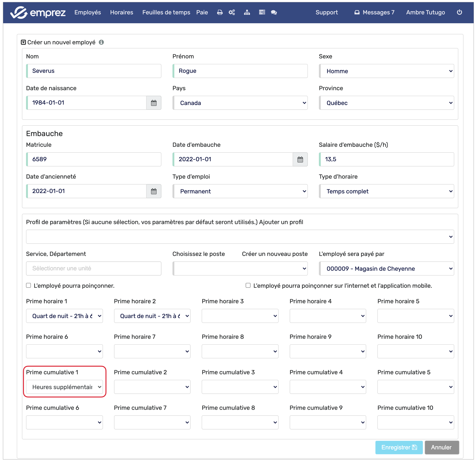Click the printer icon in navbar
Screen dimensions: 476x462
[x=220, y=12]
